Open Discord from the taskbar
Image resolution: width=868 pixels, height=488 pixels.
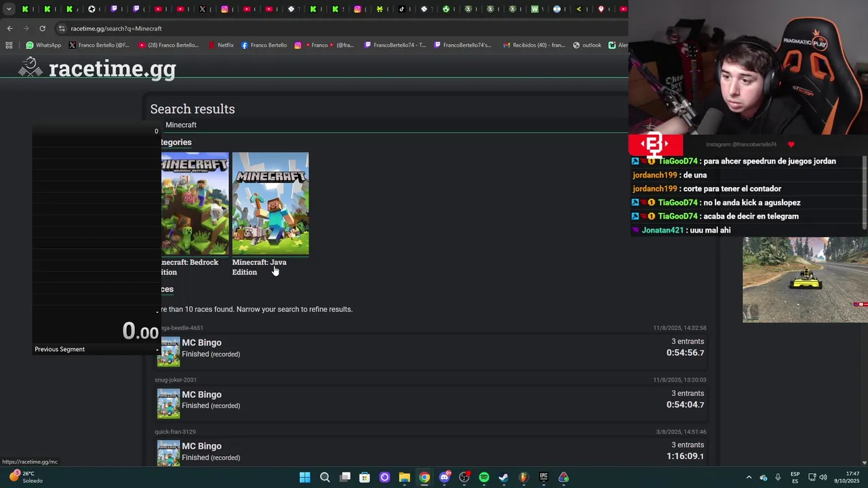[444, 477]
